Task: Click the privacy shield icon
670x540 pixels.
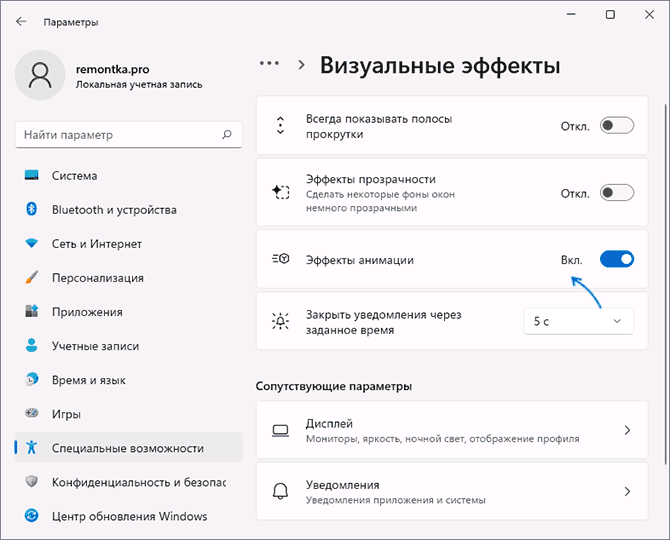Action: [32, 481]
